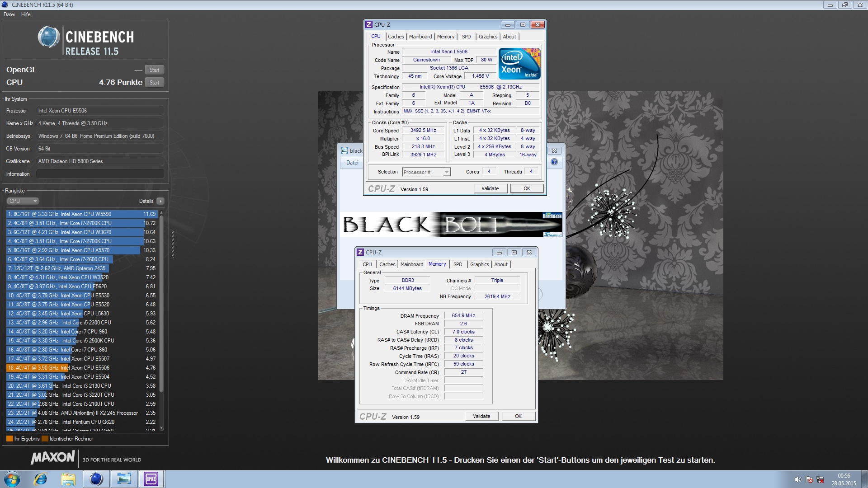This screenshot has height=488, width=868.
Task: Click the MAXON logo
Action: pos(52,458)
